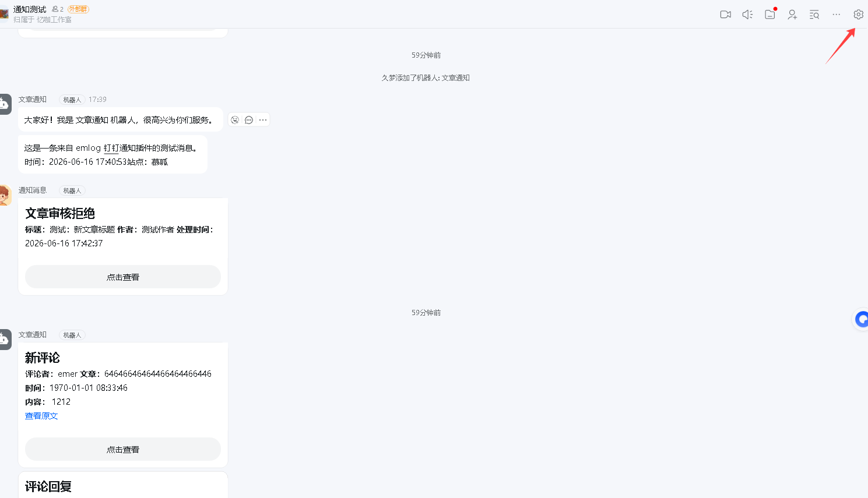Open the header's three-dot more menu
This screenshot has width=868, height=498.
point(837,15)
